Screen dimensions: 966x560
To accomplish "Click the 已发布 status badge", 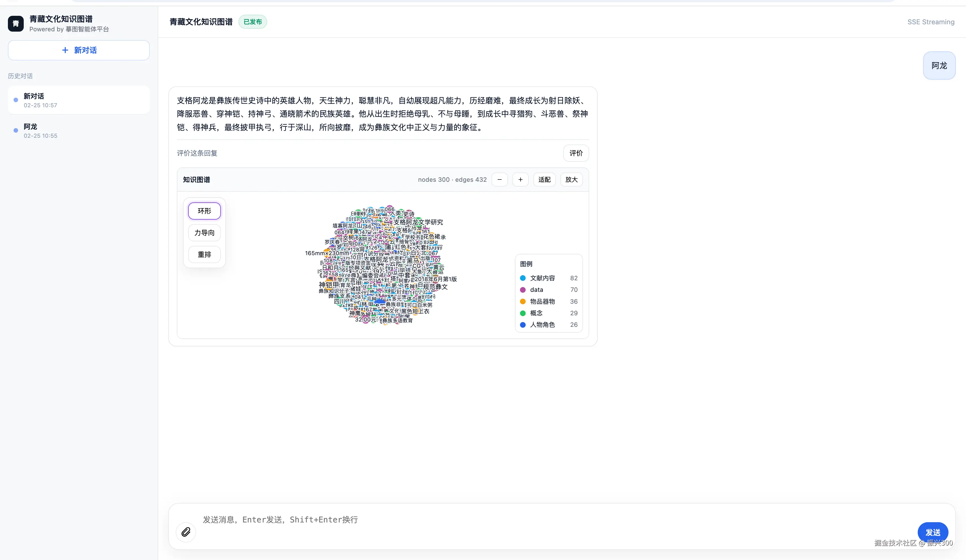I will pos(253,22).
